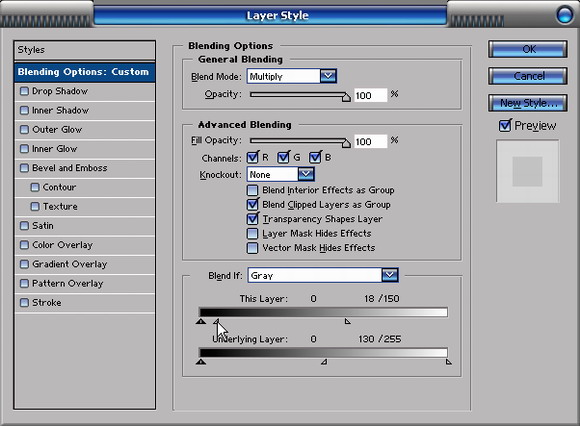Click the Underlying Layer white point triangle
Screen dimensions: 580x426
pyautogui.click(x=449, y=362)
